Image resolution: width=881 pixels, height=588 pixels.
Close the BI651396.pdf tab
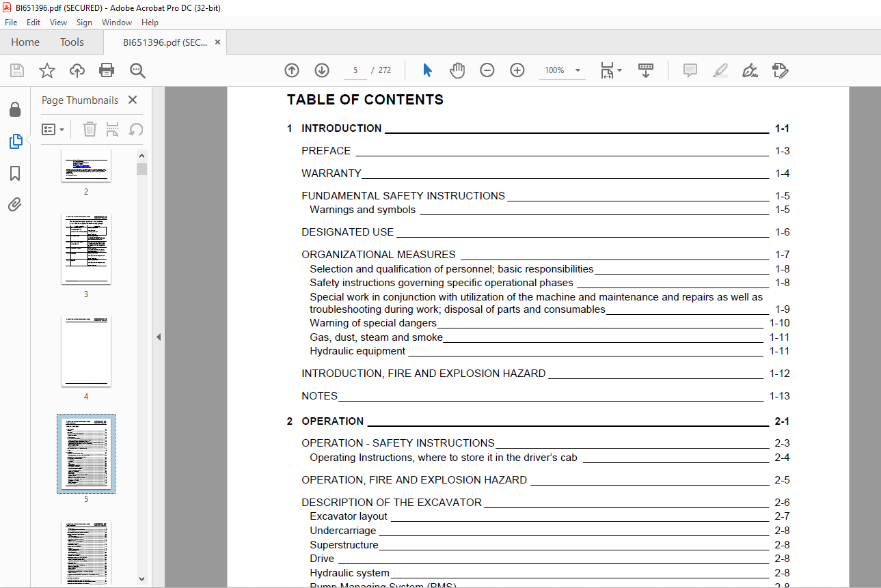coord(217,42)
